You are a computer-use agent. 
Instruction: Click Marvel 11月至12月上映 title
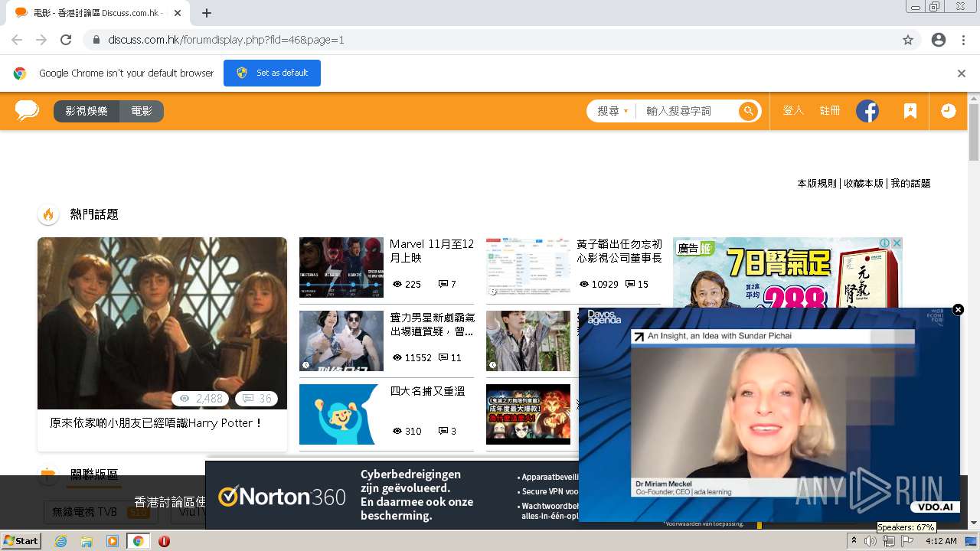pos(432,251)
